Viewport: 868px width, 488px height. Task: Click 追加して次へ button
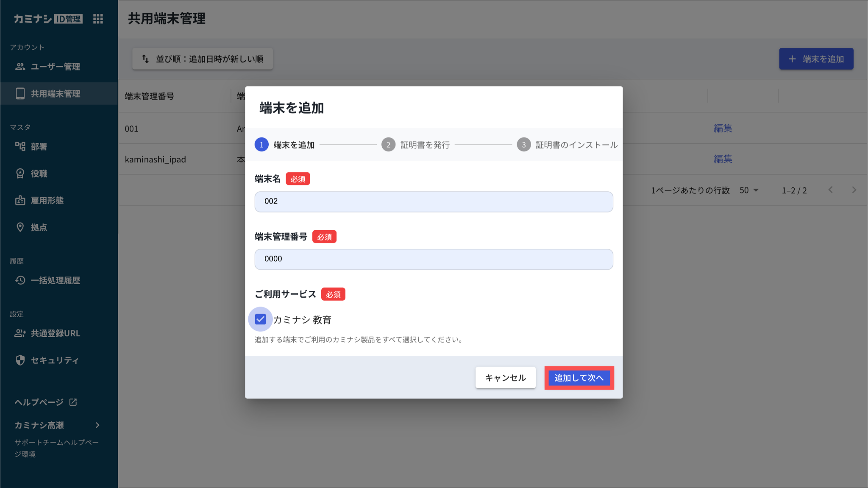[x=579, y=378]
